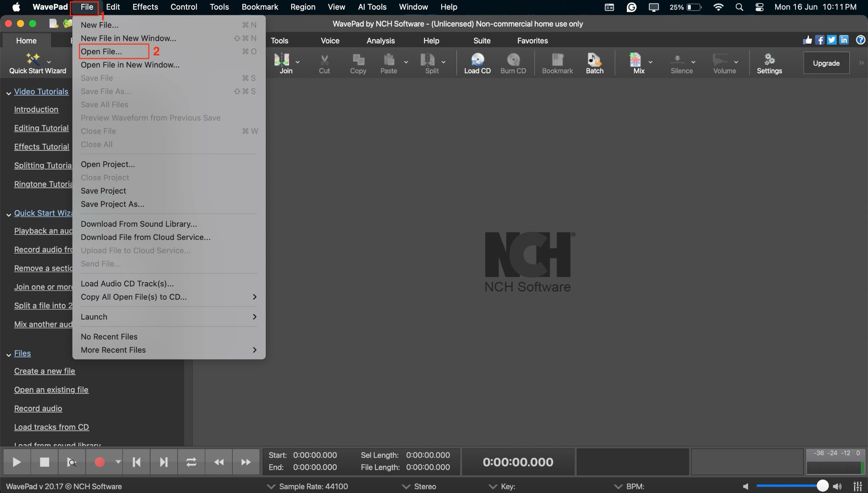Click the Upgrade button
The image size is (868, 493).
(826, 63)
